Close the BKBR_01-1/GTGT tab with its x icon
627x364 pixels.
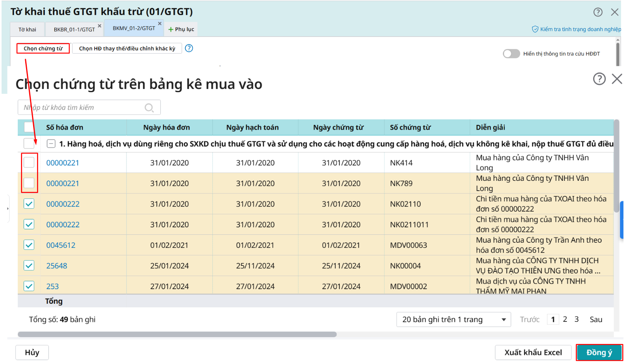pyautogui.click(x=100, y=26)
